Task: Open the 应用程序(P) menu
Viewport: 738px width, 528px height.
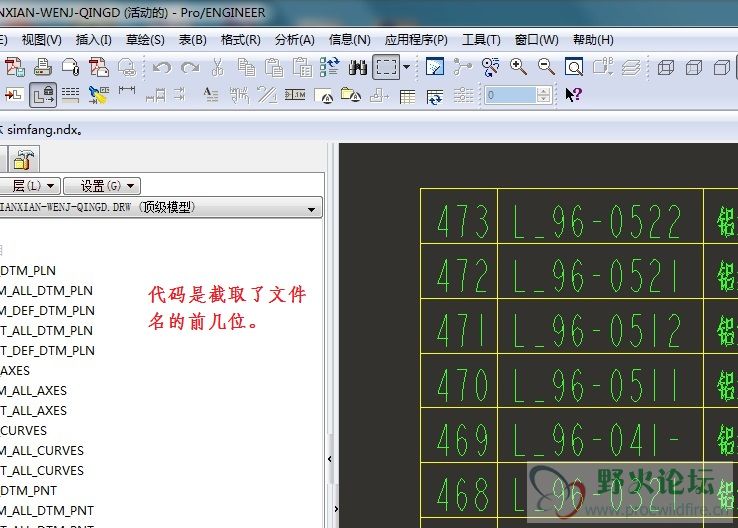Action: pyautogui.click(x=416, y=40)
